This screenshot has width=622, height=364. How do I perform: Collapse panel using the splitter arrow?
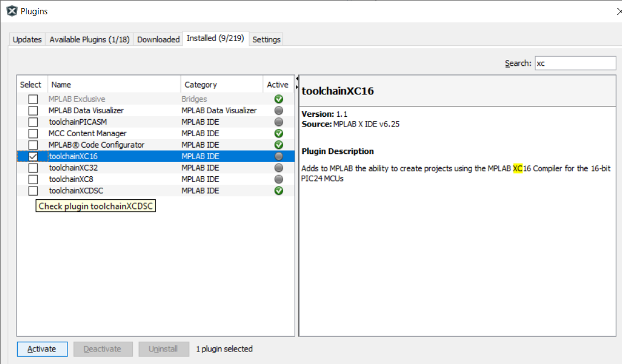coord(298,78)
